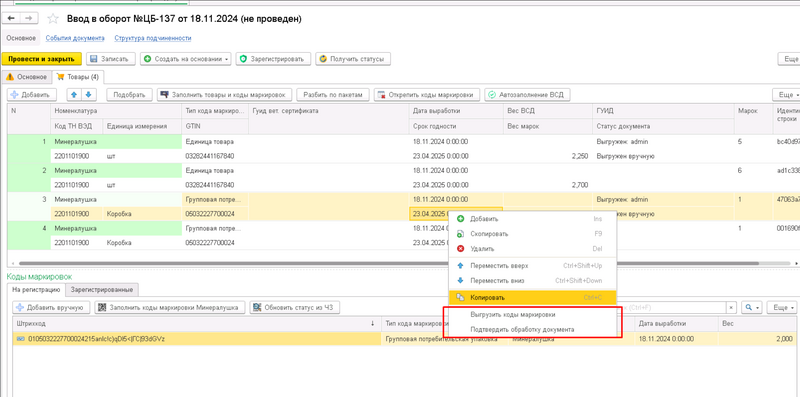
Task: Move the row down with blue arrow
Action: tap(89, 95)
